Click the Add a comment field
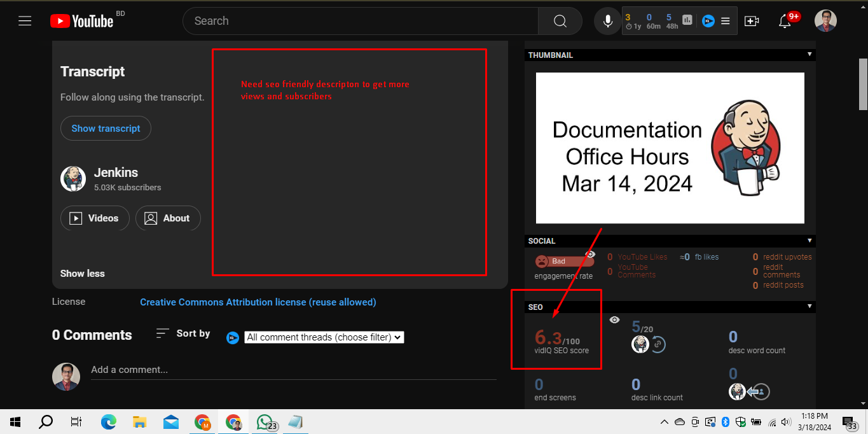This screenshot has width=868, height=434. 293,370
